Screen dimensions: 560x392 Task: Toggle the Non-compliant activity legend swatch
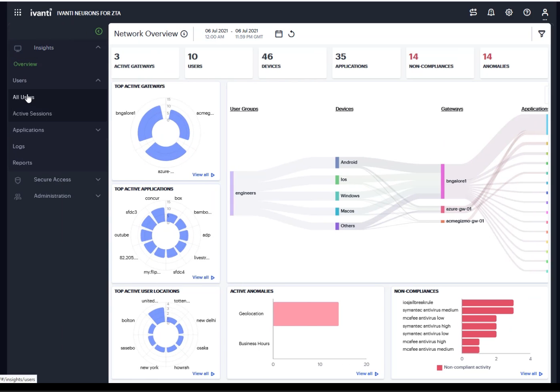coord(439,368)
